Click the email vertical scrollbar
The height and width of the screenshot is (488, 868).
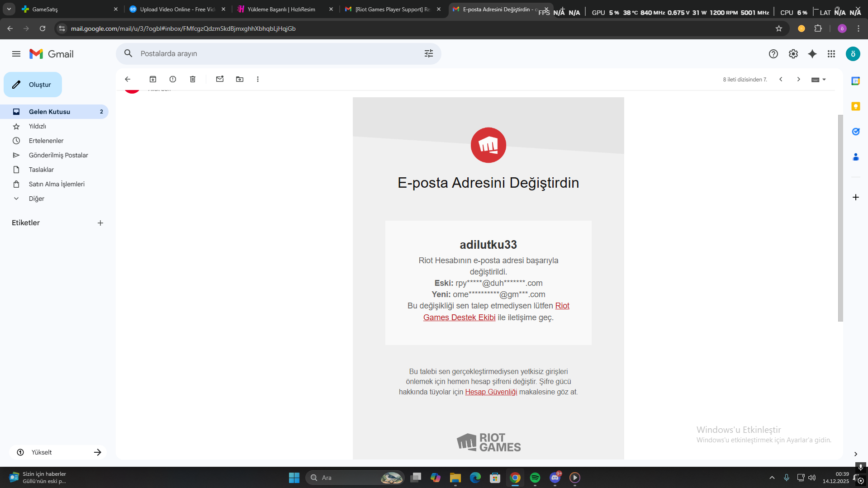(840, 218)
